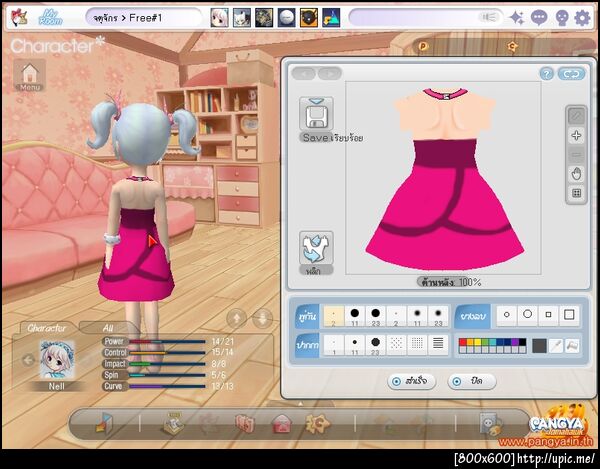The height and width of the screenshot is (469, 600).
Task: Select soft brush size 11
Action: click(417, 316)
